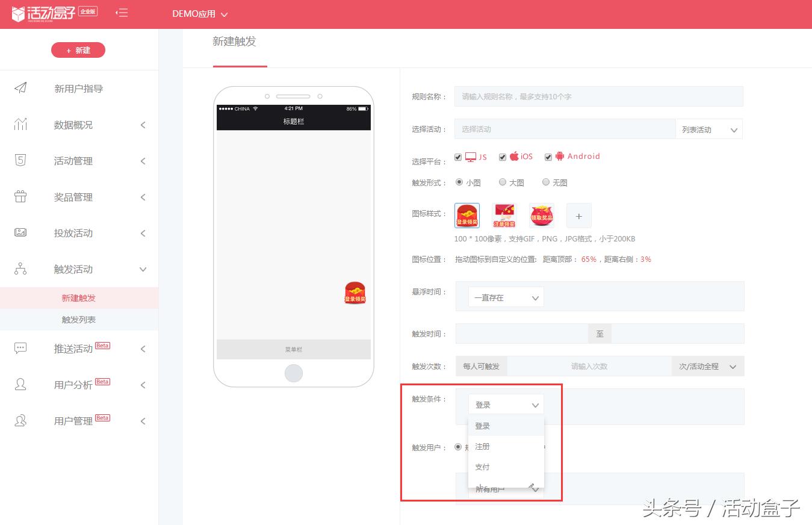The image size is (812, 525).
Task: Click the 用户分析 person icon
Action: click(20, 384)
